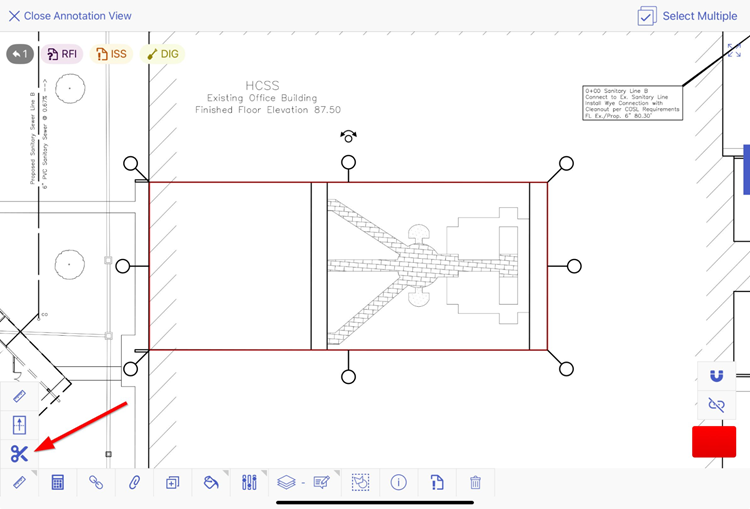This screenshot has height=509, width=750.
Task: Click the bottom-left corner resize handle
Action: (x=131, y=369)
